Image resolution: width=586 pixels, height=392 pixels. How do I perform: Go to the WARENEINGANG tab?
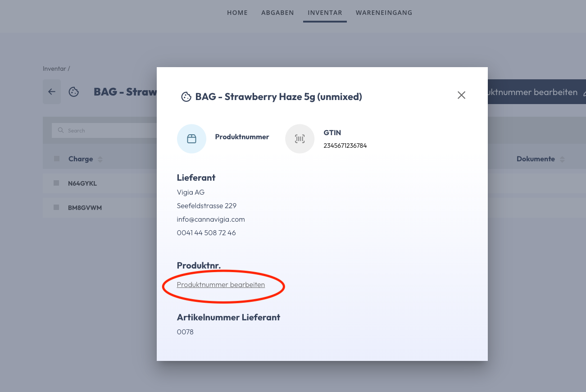(x=384, y=13)
